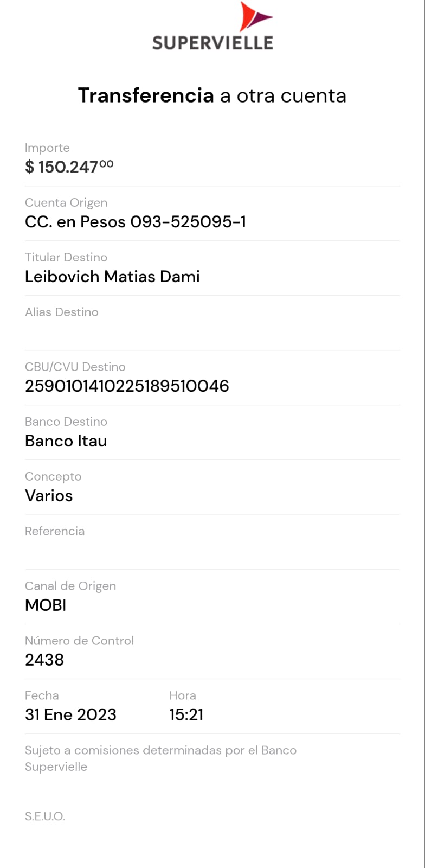This screenshot has height=868, width=425.
Task: Click the Número de Control label
Action: (79, 641)
